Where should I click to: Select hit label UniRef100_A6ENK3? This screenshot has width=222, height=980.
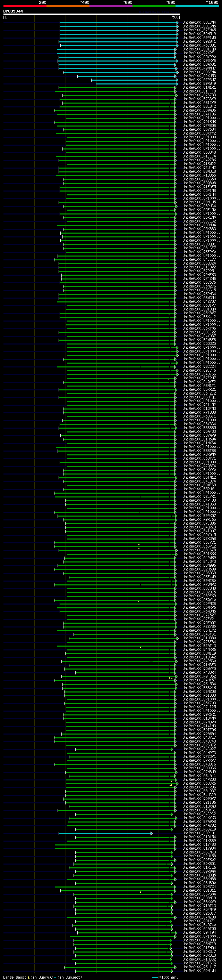199,852
